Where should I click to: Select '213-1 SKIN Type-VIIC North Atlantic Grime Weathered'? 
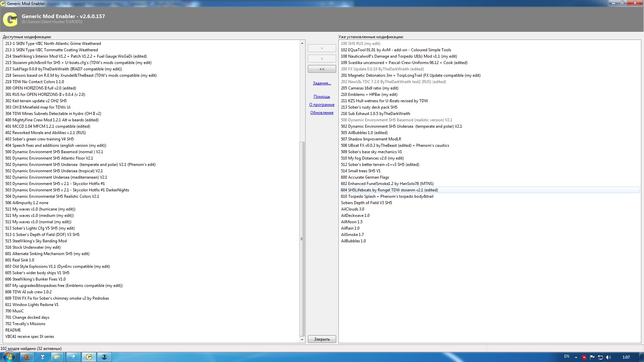click(53, 44)
